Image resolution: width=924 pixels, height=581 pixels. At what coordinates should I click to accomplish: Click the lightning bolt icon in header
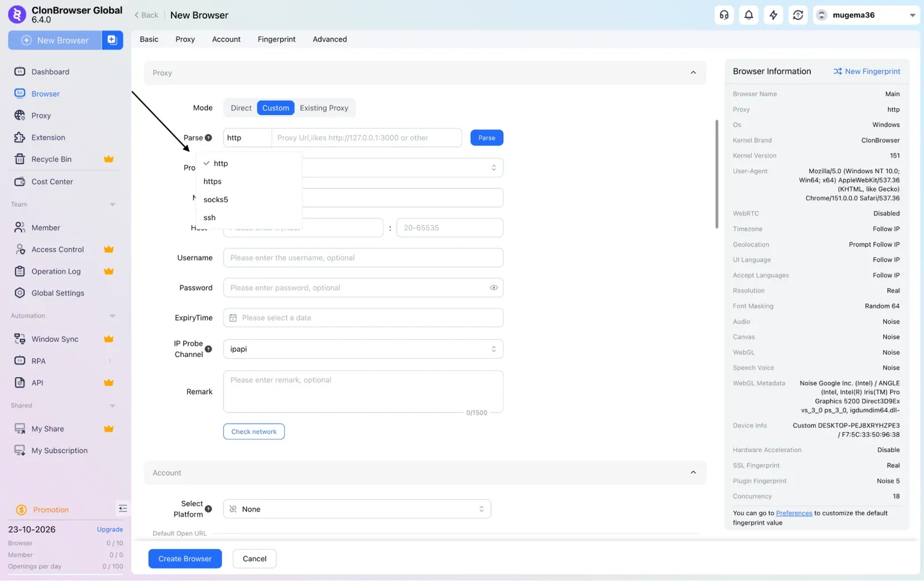[773, 15]
